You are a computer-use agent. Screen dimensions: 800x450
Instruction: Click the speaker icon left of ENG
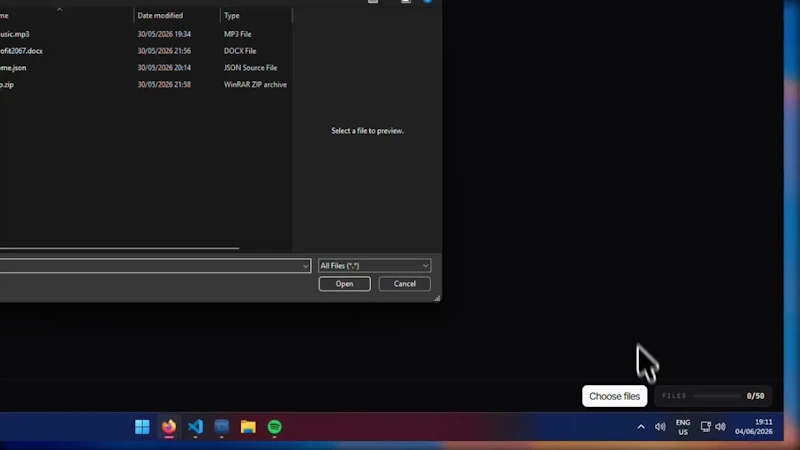coord(660,427)
